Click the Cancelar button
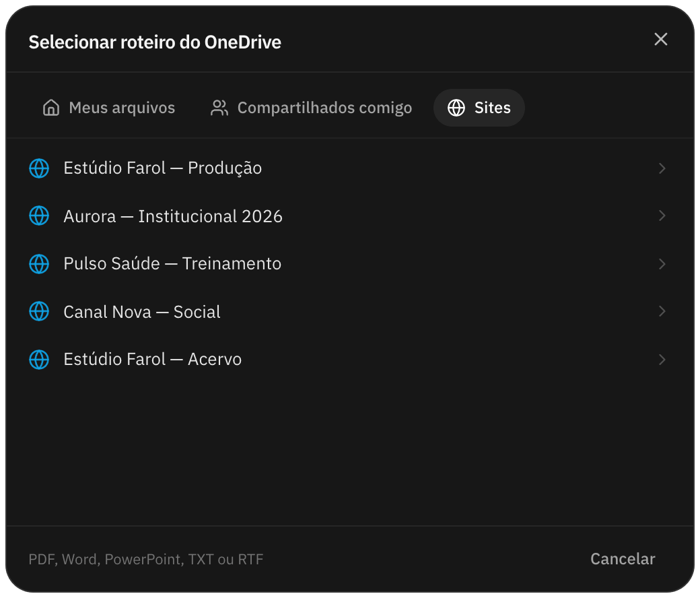The height and width of the screenshot is (598, 700). pos(623,559)
